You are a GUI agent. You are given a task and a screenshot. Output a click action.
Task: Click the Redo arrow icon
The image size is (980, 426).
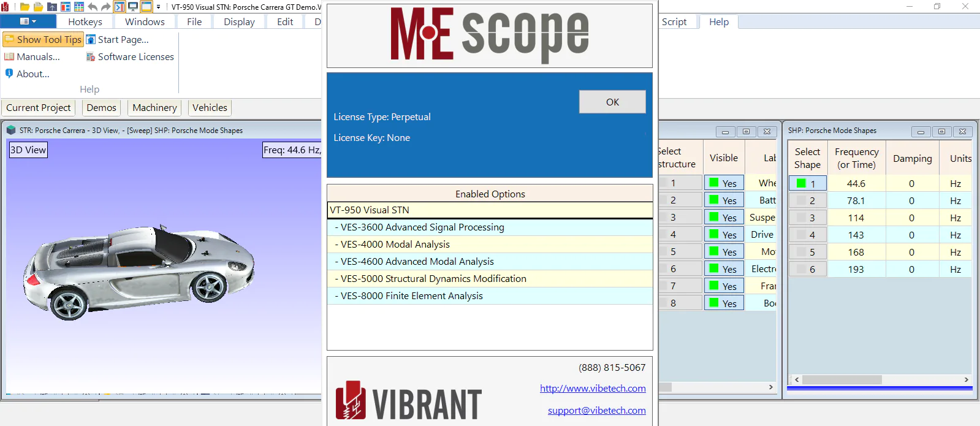(105, 7)
